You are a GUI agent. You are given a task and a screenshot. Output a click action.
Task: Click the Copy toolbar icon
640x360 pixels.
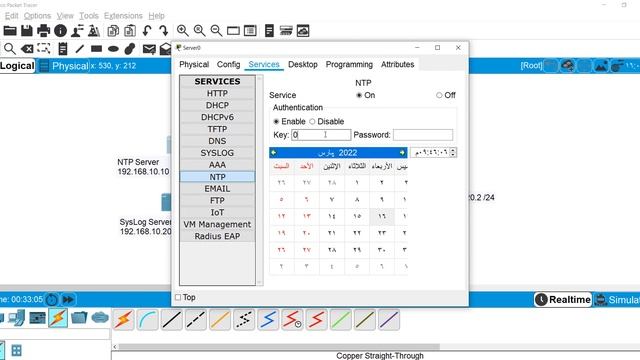[113, 31]
